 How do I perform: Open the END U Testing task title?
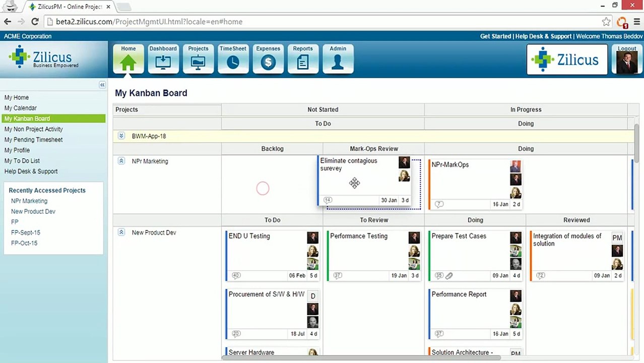[x=249, y=236]
